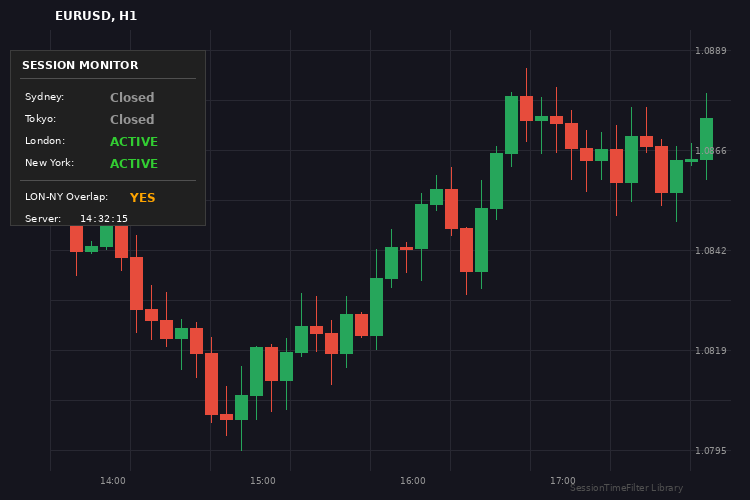Click the EURUSD, H1 chart title

(x=96, y=16)
